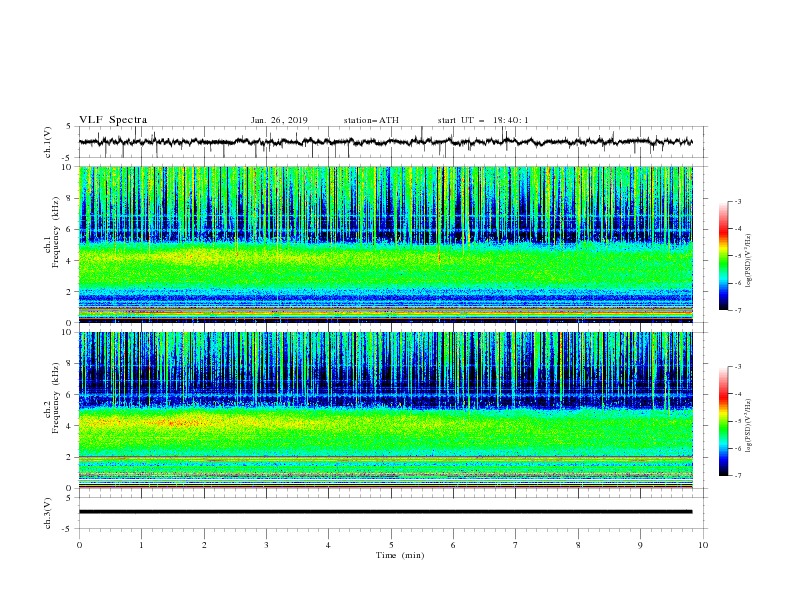The image size is (792, 612).
Task: Click time axis tick label "1"
Action: 141,545
